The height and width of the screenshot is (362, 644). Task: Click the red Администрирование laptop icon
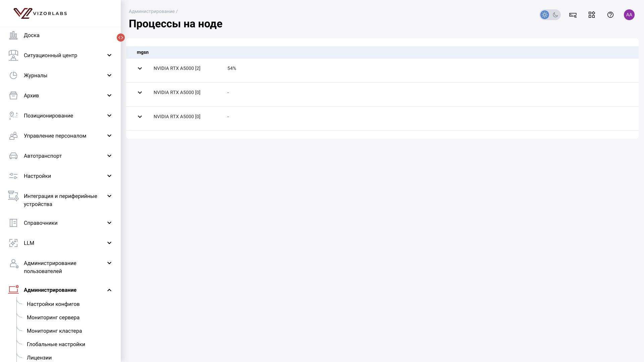13,290
